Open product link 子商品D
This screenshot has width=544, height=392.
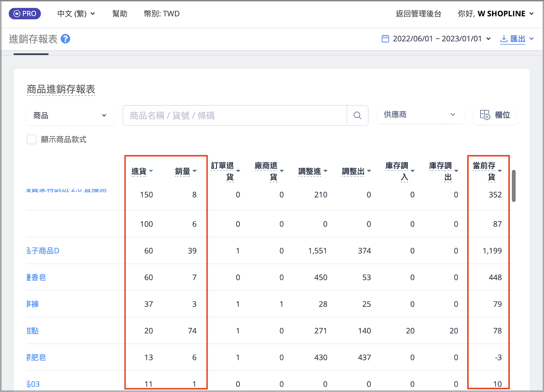(43, 251)
